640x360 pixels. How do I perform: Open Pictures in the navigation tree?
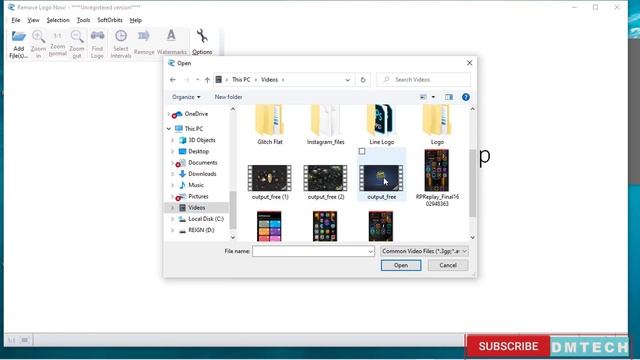pyautogui.click(x=198, y=196)
